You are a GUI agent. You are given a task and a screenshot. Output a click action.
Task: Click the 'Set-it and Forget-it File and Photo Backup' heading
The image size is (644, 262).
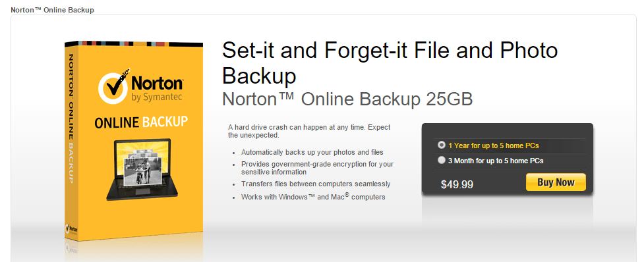390,63
